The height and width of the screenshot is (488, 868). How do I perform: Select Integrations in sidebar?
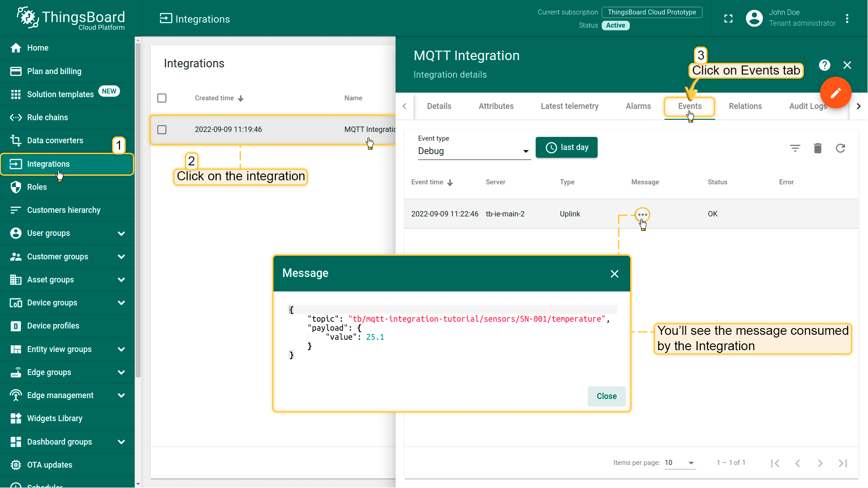[x=67, y=164]
